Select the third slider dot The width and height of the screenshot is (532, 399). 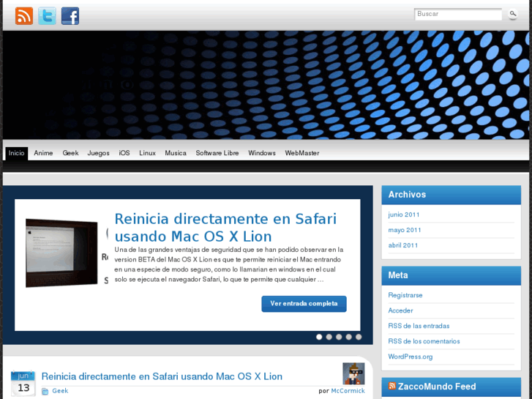pos(339,337)
